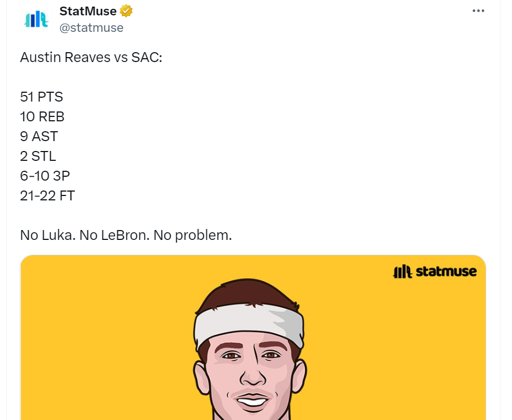The height and width of the screenshot is (420, 512).
Task: Click the cartoon player's smiling mouth
Action: 253,401
